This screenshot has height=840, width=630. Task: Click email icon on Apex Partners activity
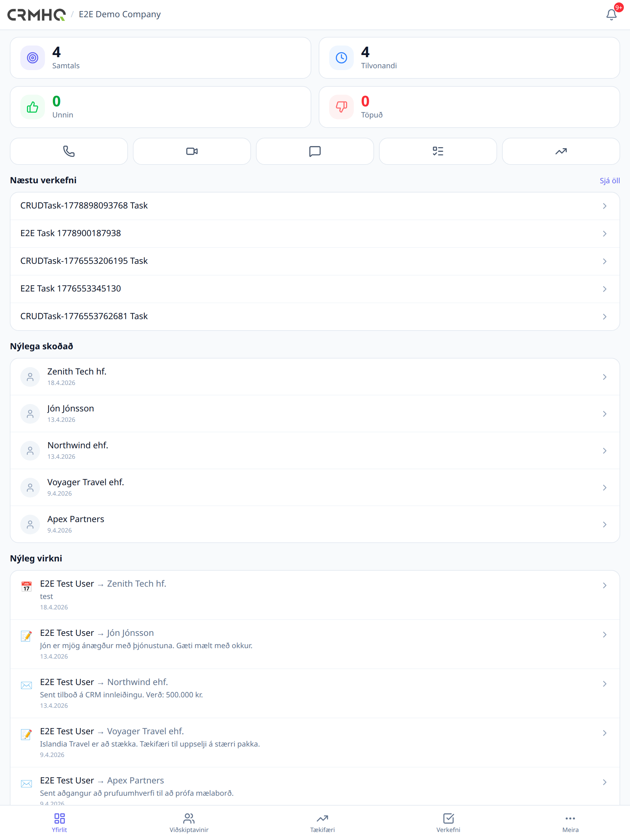click(x=26, y=783)
